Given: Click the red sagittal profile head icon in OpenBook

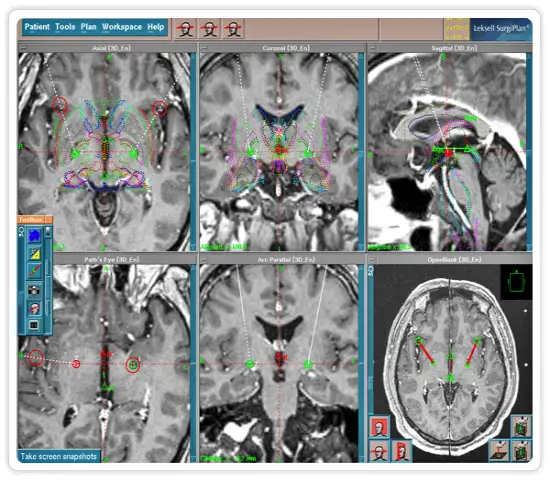Looking at the screenshot, I should click(x=401, y=452).
